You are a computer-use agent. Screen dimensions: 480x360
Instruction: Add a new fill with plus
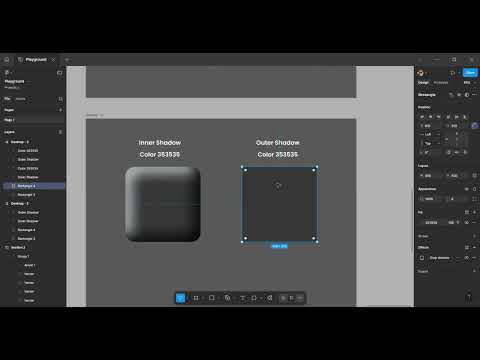tap(474, 212)
